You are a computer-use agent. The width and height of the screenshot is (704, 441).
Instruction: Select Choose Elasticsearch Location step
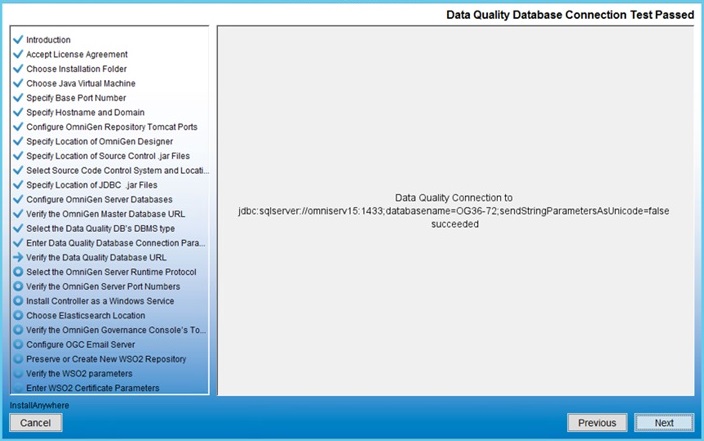point(85,315)
